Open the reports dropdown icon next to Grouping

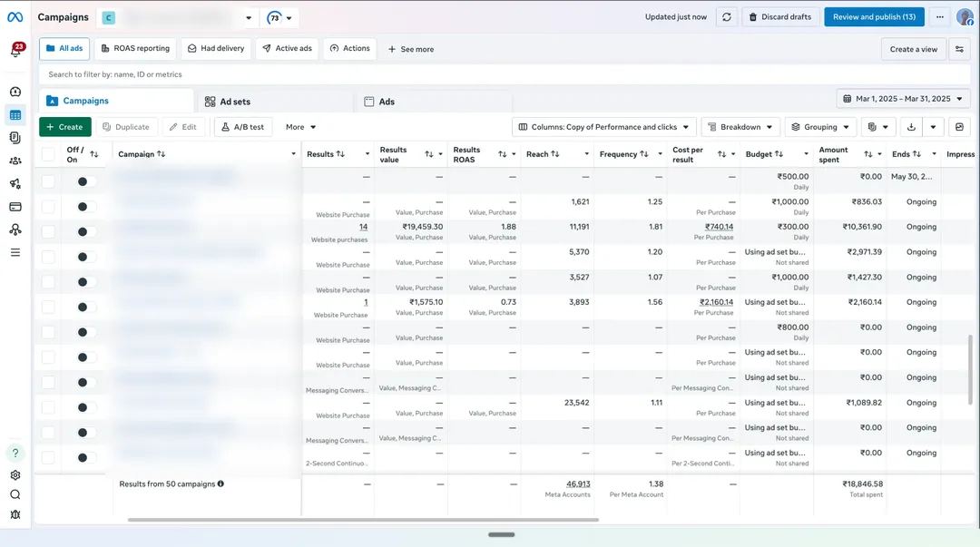point(878,127)
